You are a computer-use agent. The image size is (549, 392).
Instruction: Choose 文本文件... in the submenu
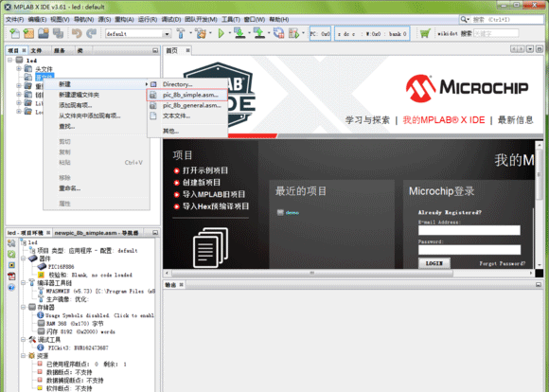tap(187, 116)
